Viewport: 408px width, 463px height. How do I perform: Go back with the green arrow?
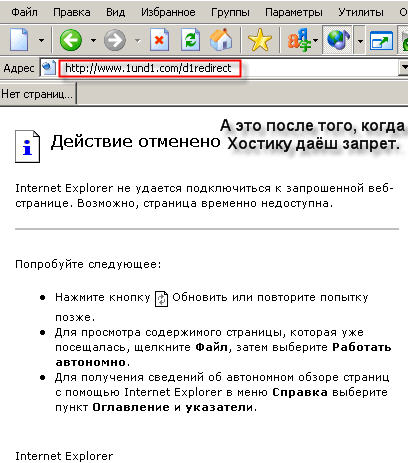[71, 40]
